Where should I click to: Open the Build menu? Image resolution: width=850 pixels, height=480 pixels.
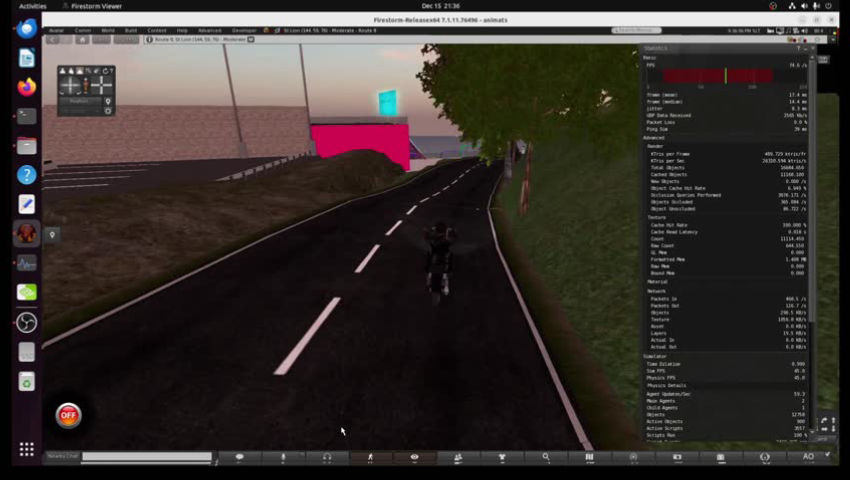point(131,30)
